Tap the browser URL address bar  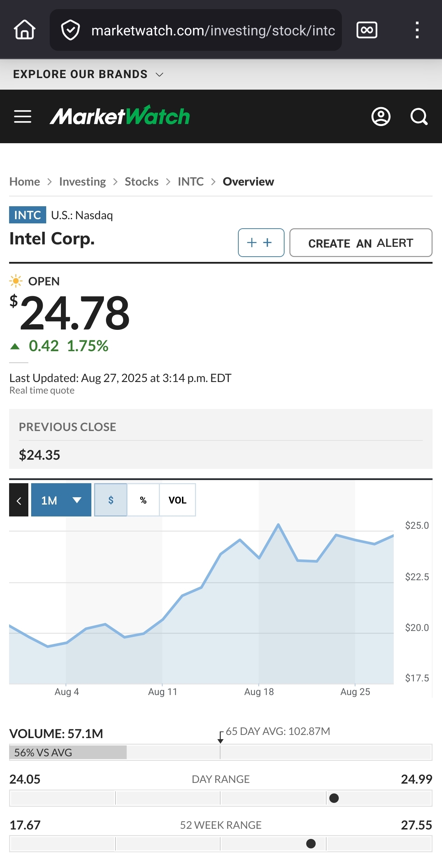pyautogui.click(x=213, y=30)
